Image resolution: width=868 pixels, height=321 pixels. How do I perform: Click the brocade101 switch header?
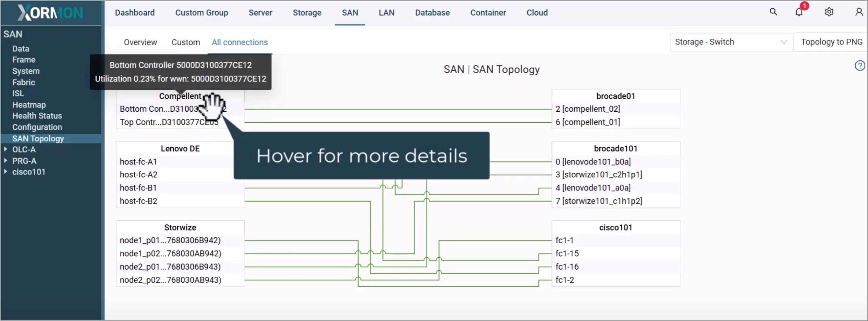coord(615,149)
